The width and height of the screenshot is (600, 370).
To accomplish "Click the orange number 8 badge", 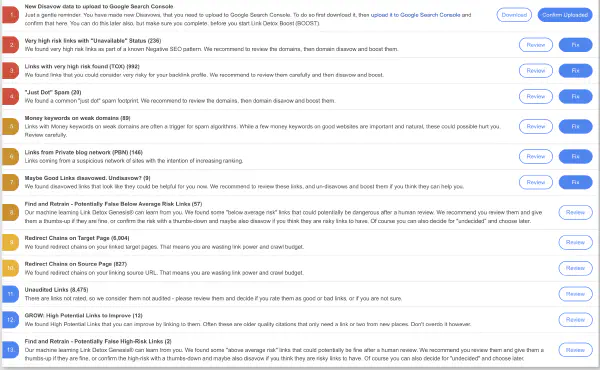I will [x=11, y=212].
